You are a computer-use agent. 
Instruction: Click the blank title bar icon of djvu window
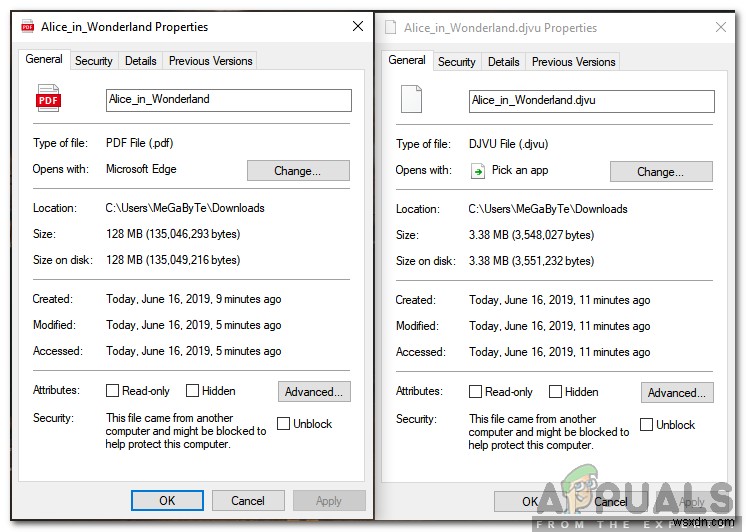tap(391, 28)
